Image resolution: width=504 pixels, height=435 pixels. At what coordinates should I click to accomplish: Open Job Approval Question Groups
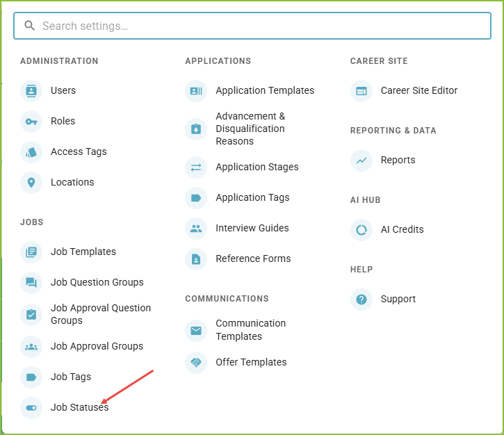[x=101, y=314]
